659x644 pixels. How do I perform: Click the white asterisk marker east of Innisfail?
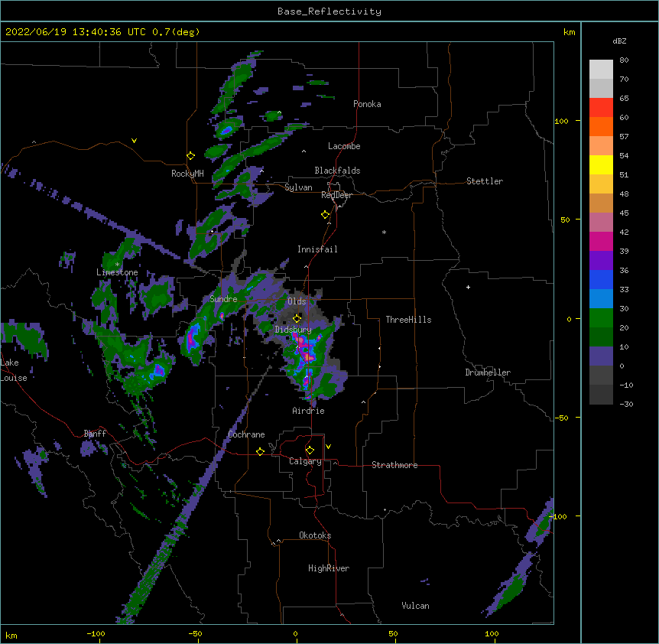tap(384, 233)
